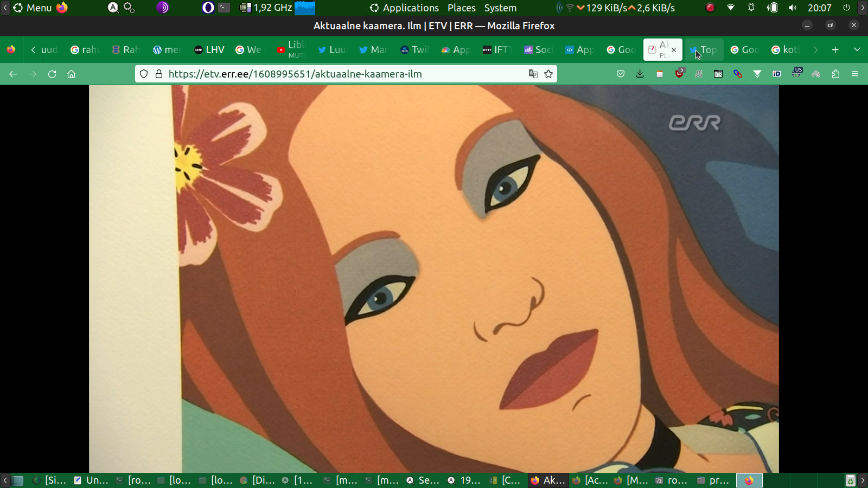Screen dimensions: 868x488
Task: Go back to the previous page
Action: [13, 74]
